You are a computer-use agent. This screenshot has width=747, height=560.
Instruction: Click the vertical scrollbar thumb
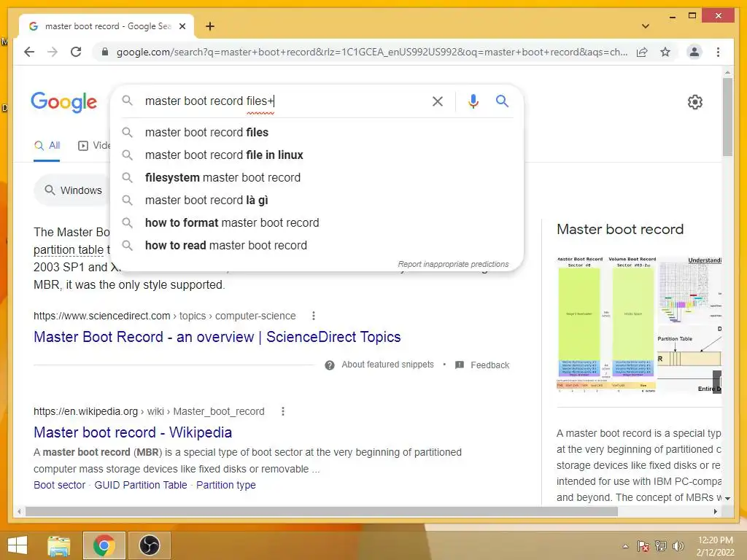tap(727, 117)
